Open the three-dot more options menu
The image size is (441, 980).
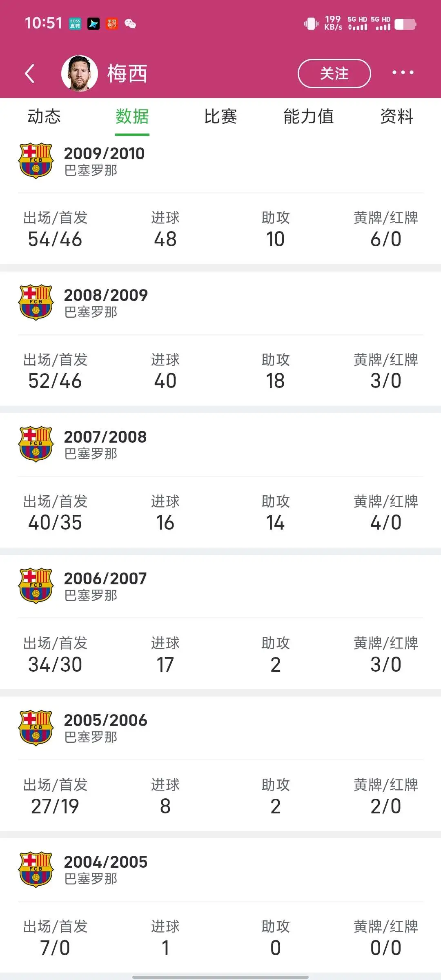click(x=403, y=73)
